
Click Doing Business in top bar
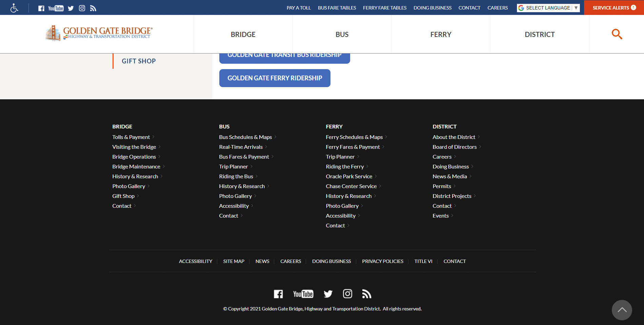pos(432,8)
